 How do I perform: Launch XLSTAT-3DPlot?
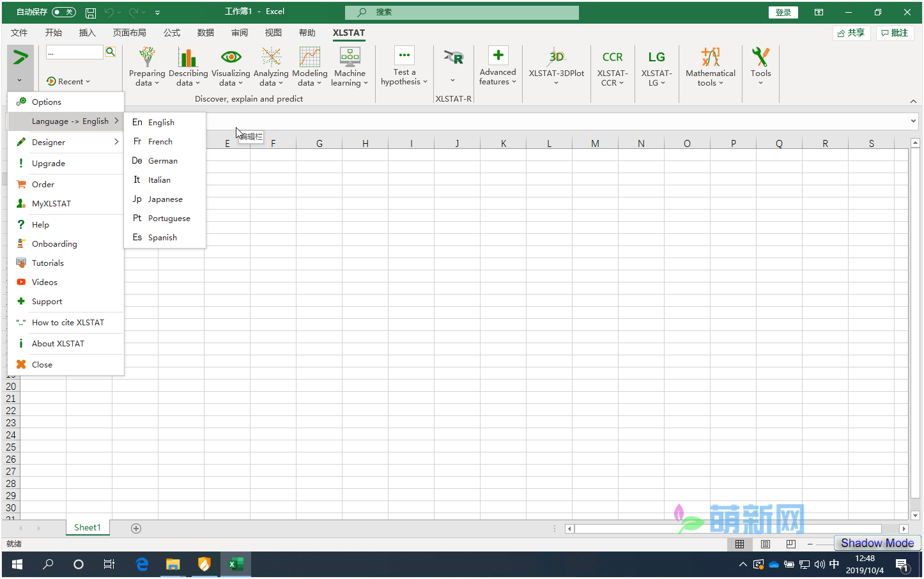[556, 66]
